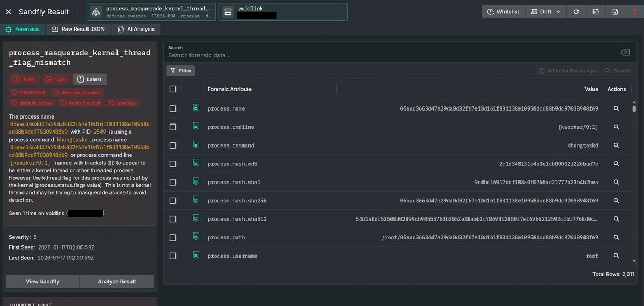Click the whitelist icon for process.command

196,145
